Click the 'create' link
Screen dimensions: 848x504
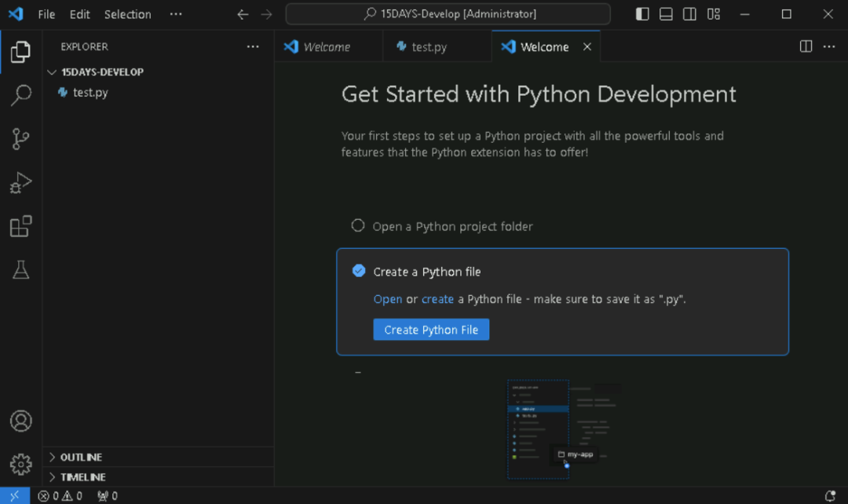coord(437,299)
